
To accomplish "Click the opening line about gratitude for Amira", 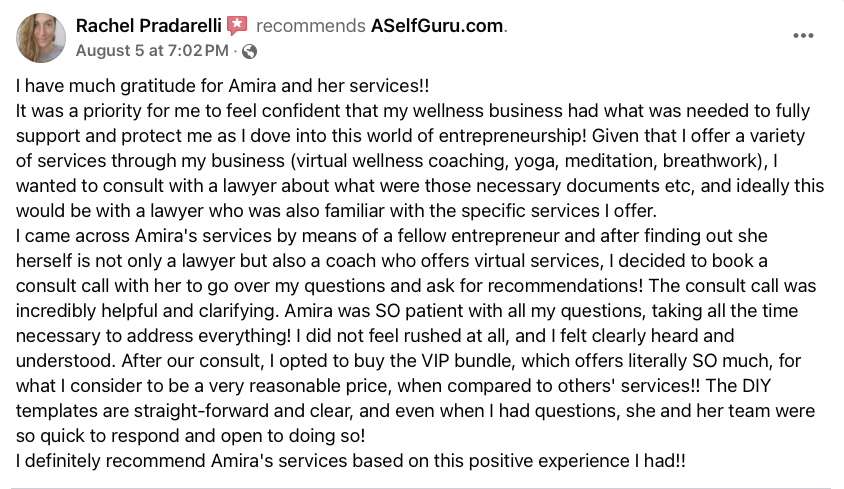I will pyautogui.click(x=219, y=87).
